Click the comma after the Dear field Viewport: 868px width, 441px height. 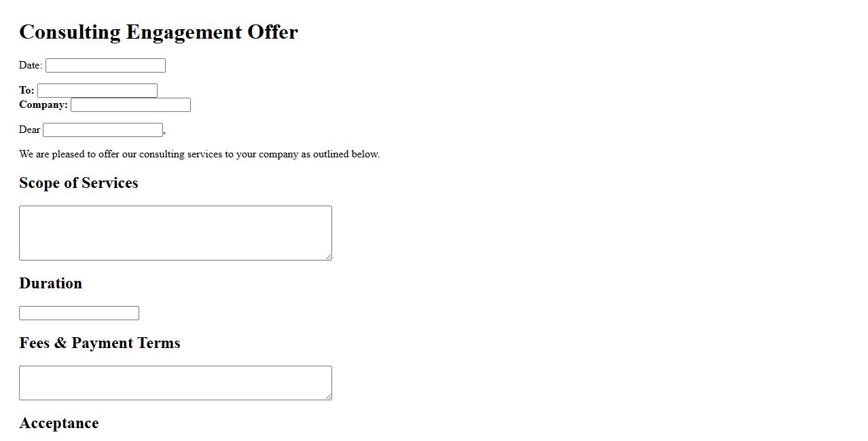tap(165, 132)
